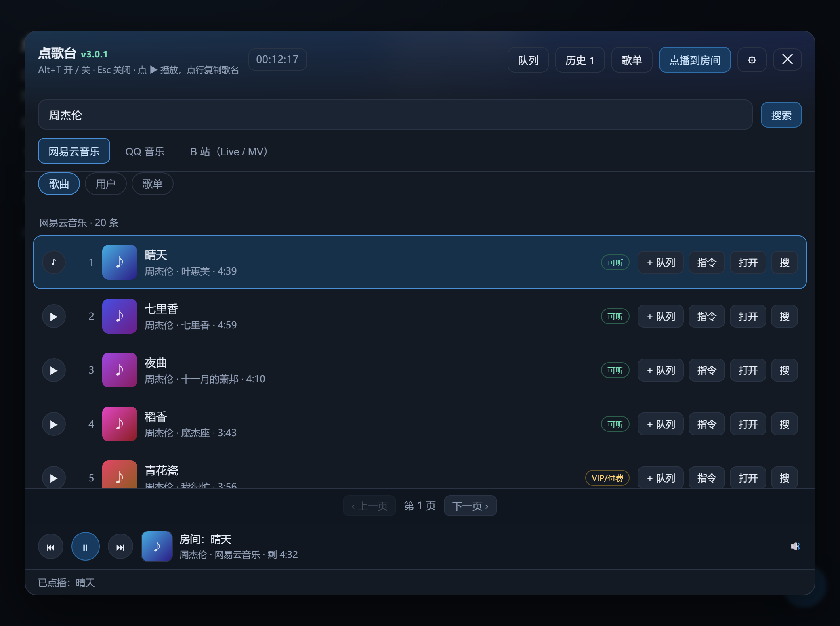This screenshot has width=840, height=626.
Task: Play 夜曲 with its play button
Action: pos(54,370)
